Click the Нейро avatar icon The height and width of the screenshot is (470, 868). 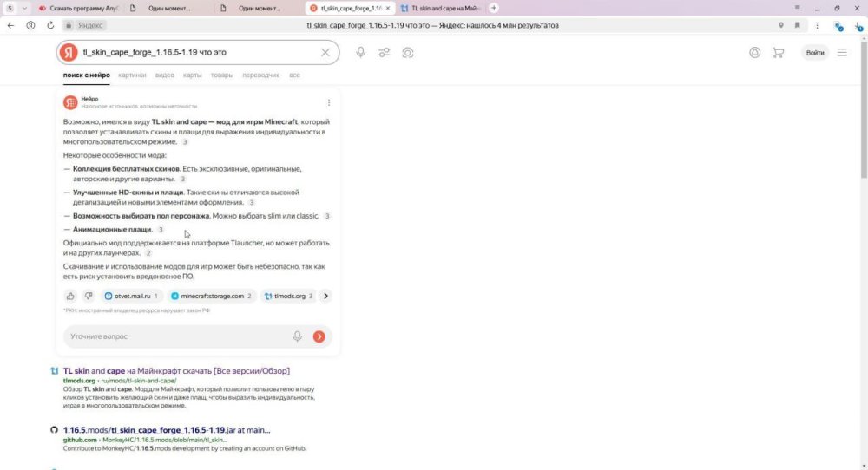[x=70, y=102]
